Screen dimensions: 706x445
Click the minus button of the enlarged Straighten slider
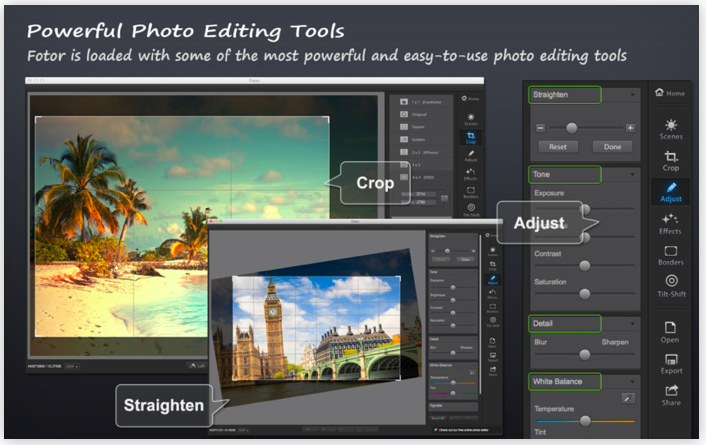pyautogui.click(x=540, y=128)
